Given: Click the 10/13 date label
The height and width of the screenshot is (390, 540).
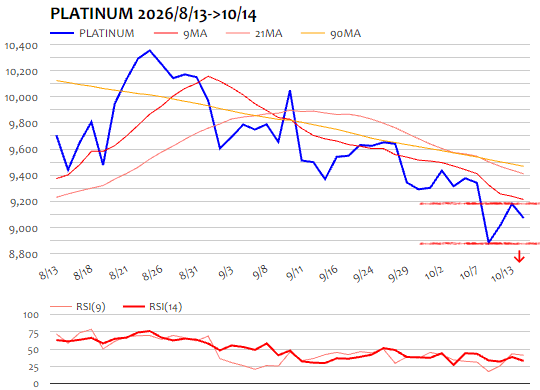Looking at the screenshot, I should pos(502,274).
